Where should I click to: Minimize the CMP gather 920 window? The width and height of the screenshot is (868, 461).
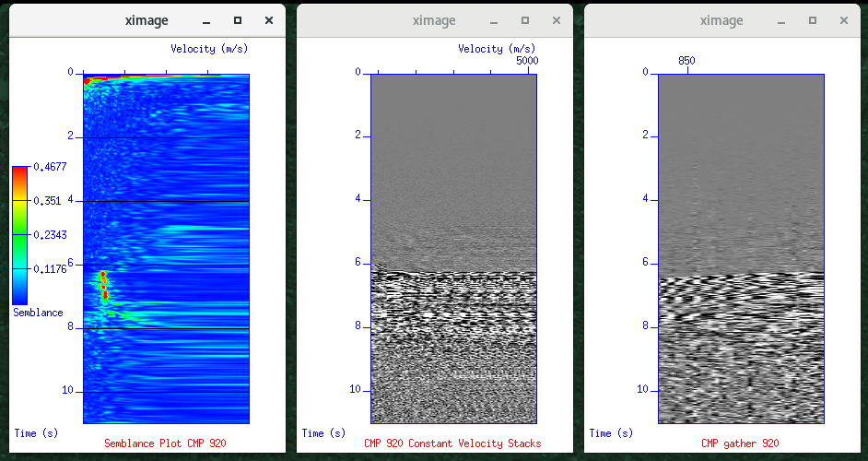click(x=780, y=20)
